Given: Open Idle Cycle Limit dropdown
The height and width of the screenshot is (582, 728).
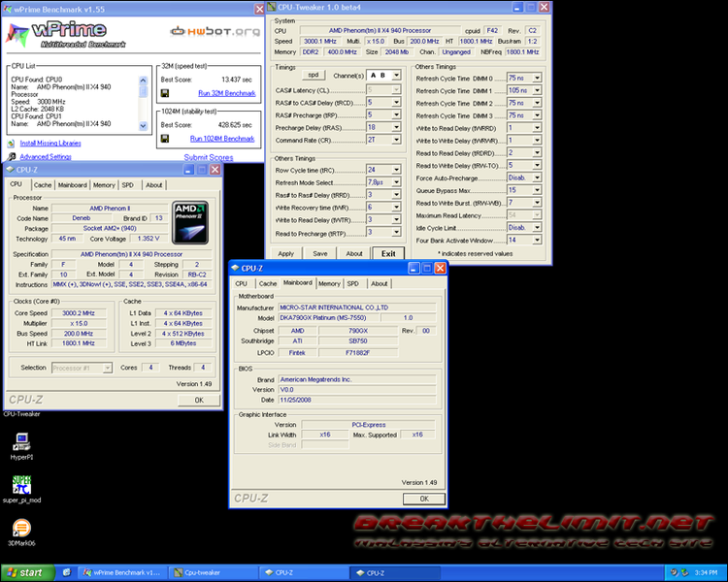Looking at the screenshot, I should pyautogui.click(x=537, y=228).
